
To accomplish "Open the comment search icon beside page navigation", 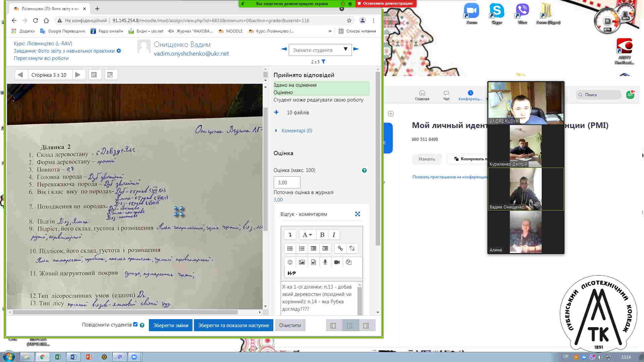I will (94, 75).
